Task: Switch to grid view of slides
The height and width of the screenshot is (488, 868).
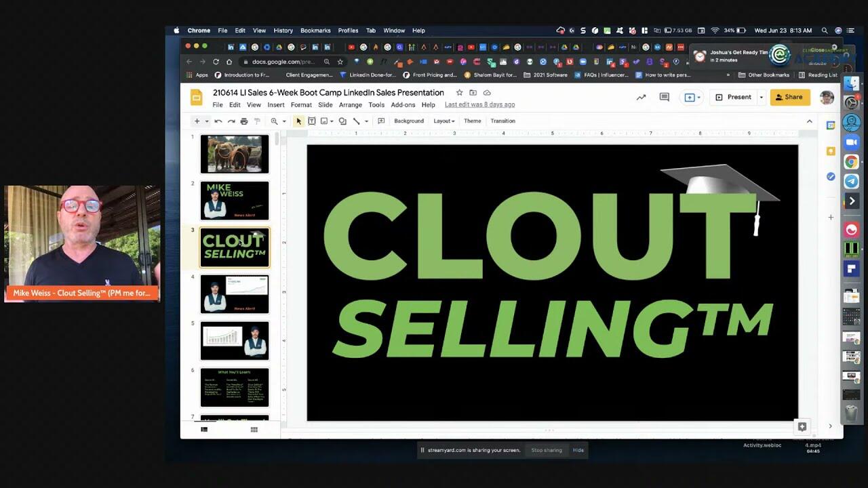Action: pyautogui.click(x=254, y=430)
